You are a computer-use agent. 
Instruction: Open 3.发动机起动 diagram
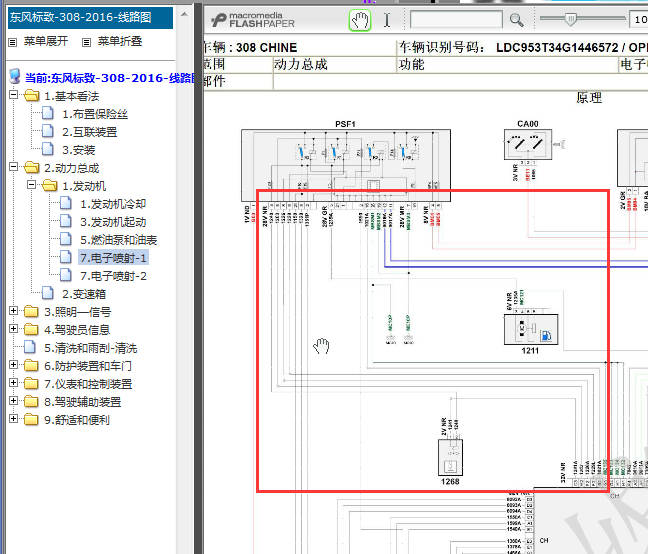click(x=113, y=222)
